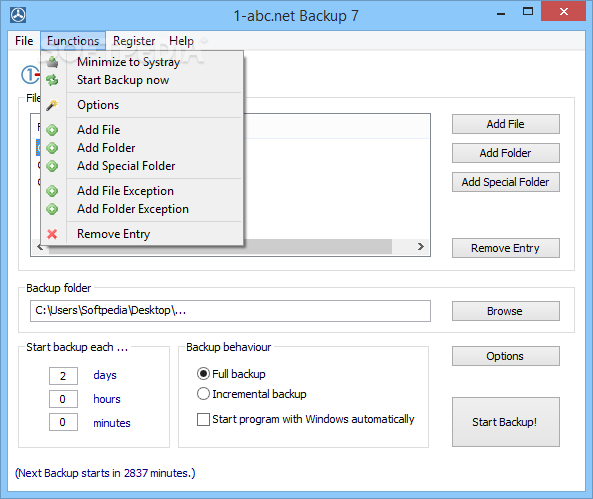Click the horizontal scrollbar thumb in file list
Viewport: 593px width, 499px height.
[x=220, y=247]
